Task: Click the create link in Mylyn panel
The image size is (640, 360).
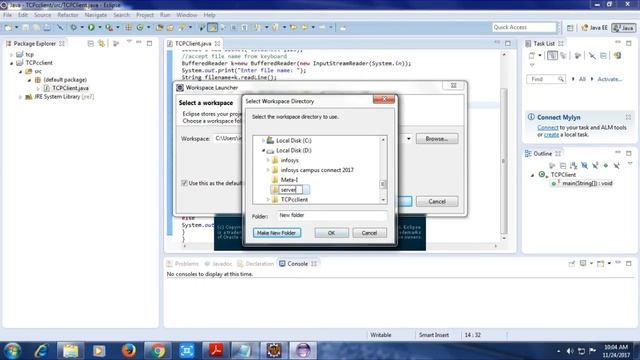Action: 551,134
